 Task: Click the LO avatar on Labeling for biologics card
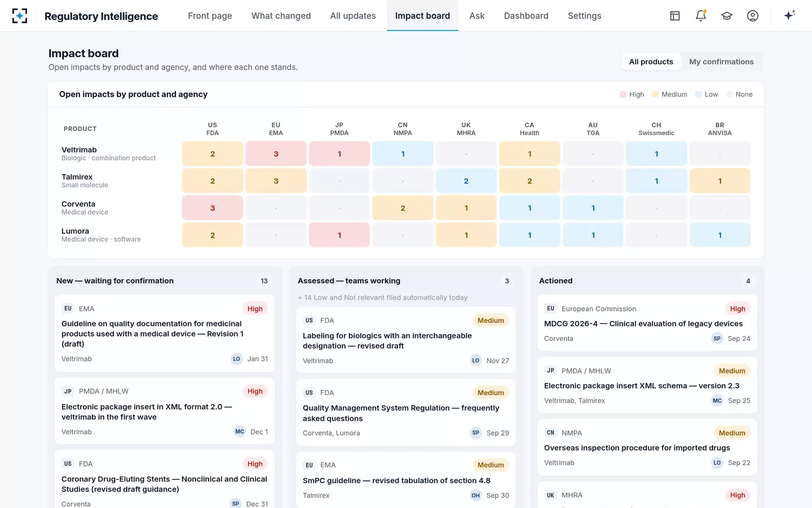[476, 361]
